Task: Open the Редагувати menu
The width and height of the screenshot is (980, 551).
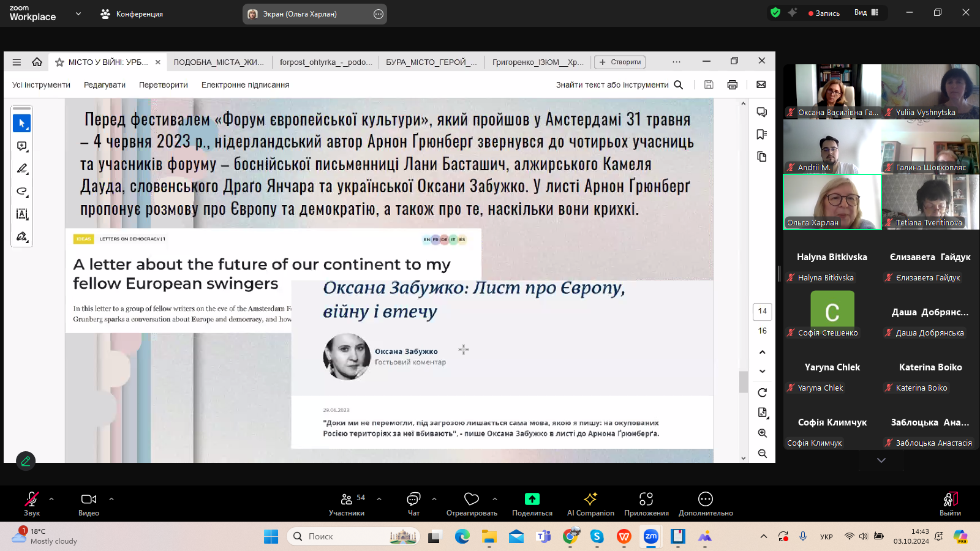Action: point(105,85)
